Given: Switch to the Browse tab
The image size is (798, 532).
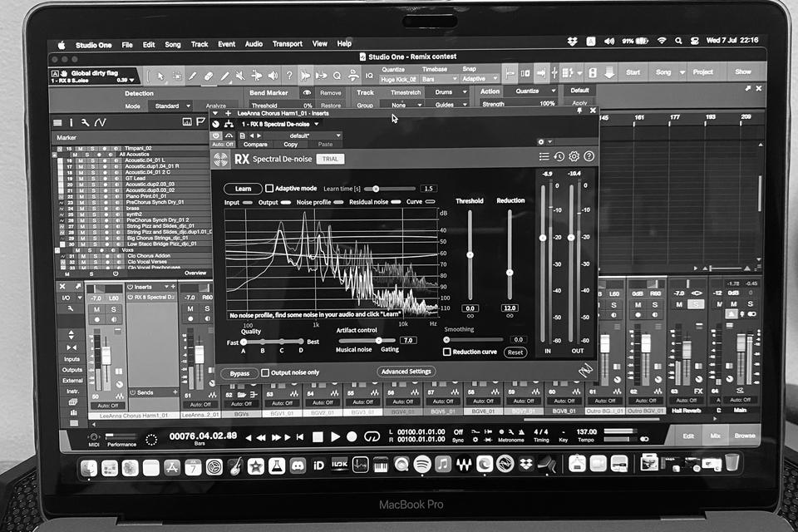Looking at the screenshot, I should click(745, 436).
